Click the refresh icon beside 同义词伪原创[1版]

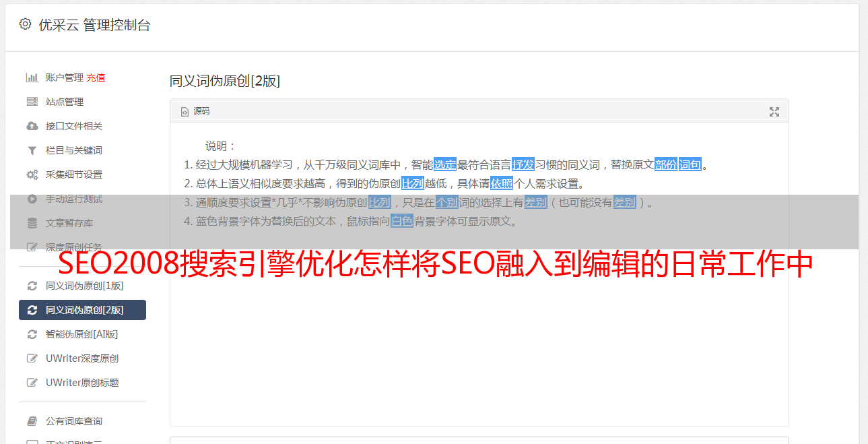click(x=32, y=286)
